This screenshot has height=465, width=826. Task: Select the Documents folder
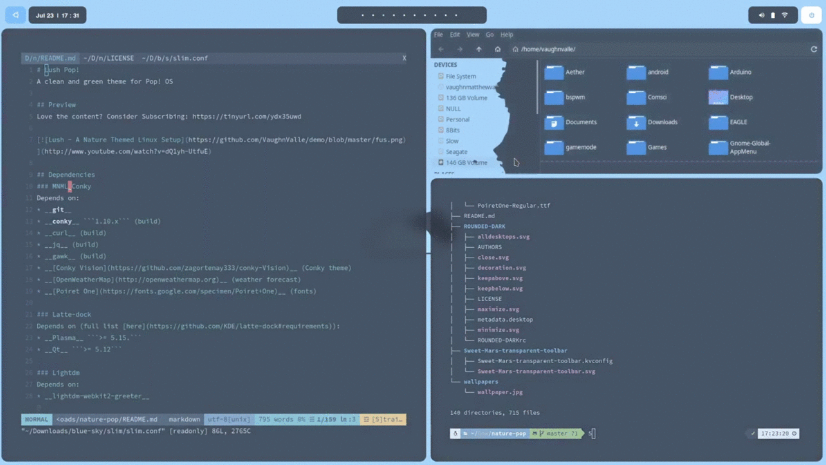tap(570, 122)
